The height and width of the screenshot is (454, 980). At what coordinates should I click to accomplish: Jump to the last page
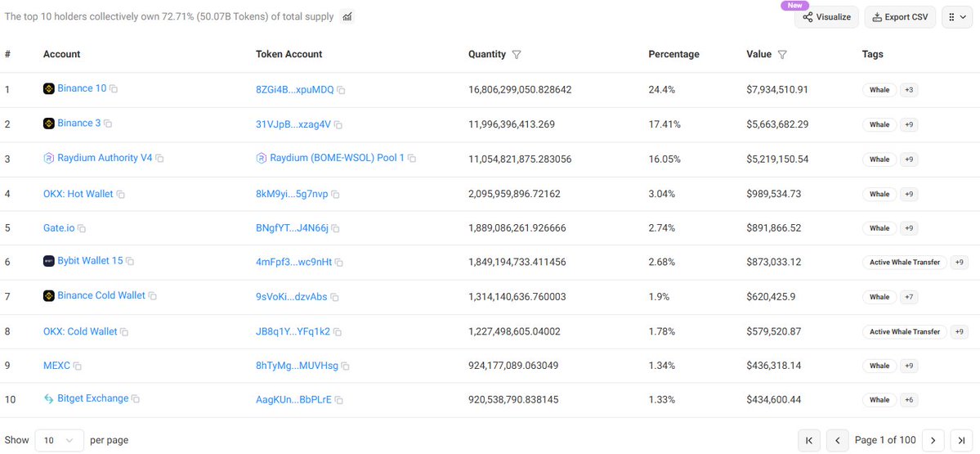[961, 440]
